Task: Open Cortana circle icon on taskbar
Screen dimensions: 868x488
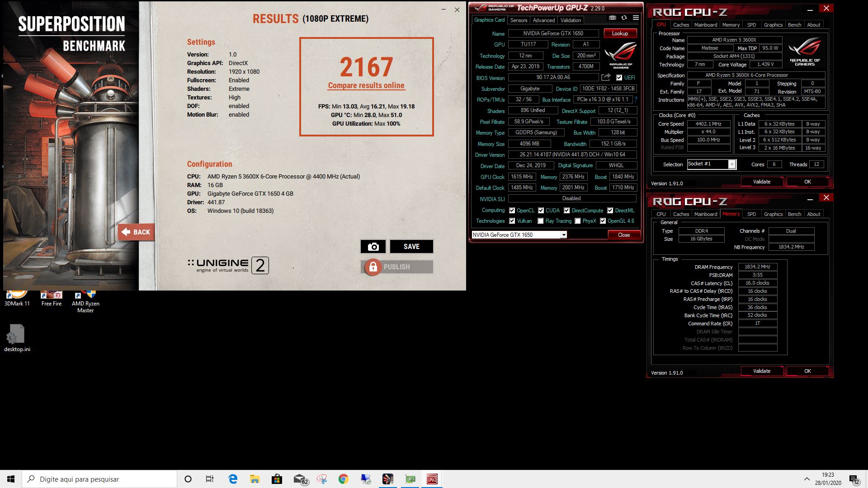Action: click(188, 479)
